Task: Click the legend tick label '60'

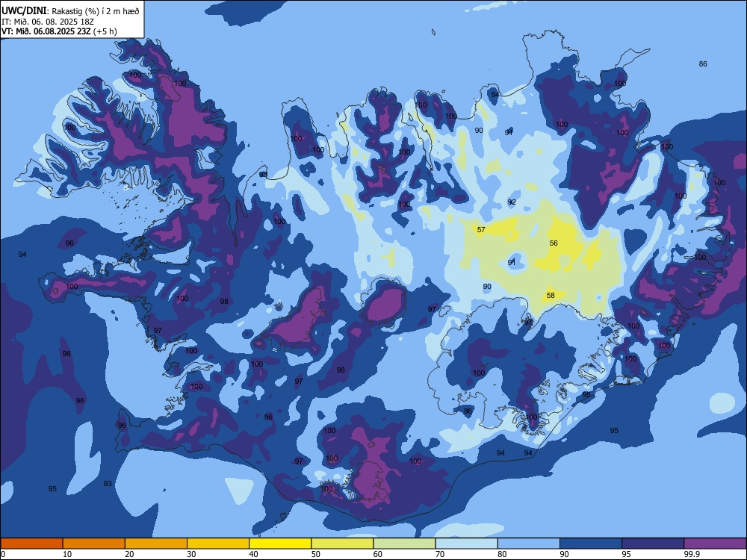Action: [x=378, y=554]
